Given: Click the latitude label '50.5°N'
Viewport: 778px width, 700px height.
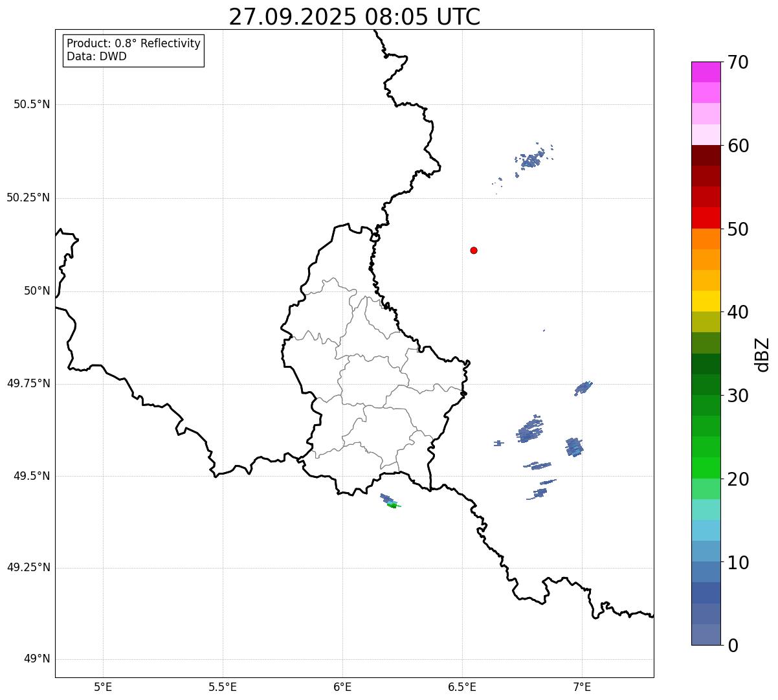Looking at the screenshot, I should 32,104.
